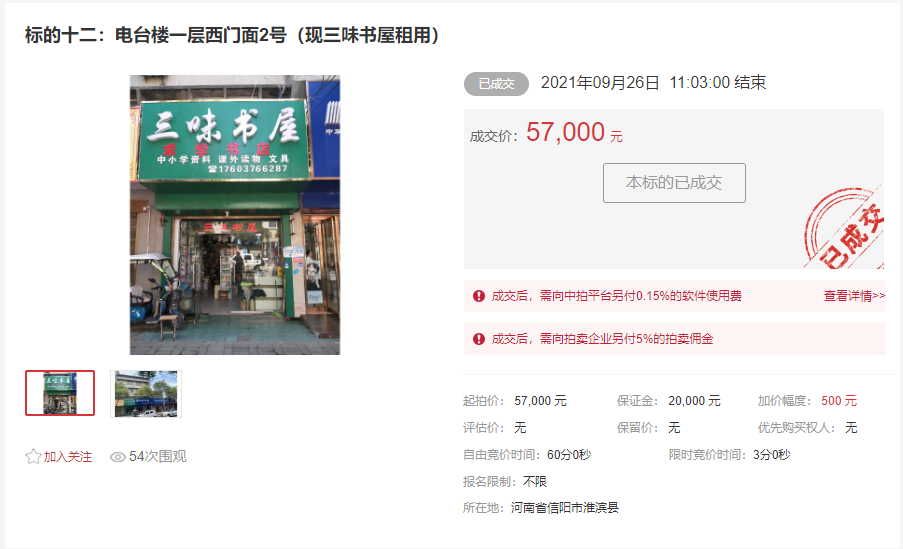Click the auction title 标的十二 heading
Image resolution: width=903 pixels, height=549 pixels.
pyautogui.click(x=232, y=36)
